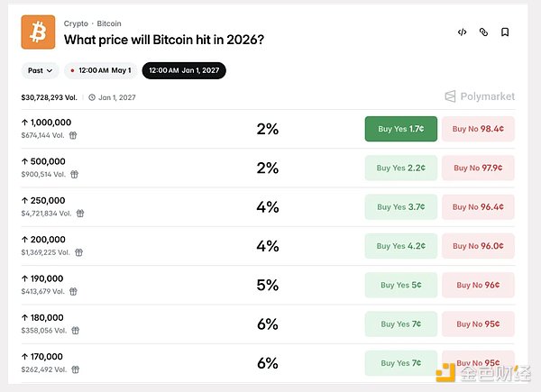Click gift icon on 500,000 row
This screenshot has width=541, height=392.
73,174
